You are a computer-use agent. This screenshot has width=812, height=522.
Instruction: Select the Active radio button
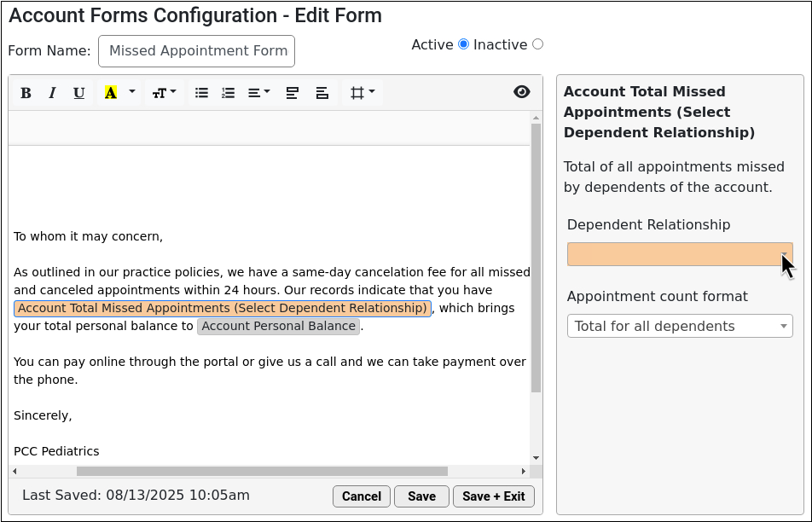tap(464, 44)
